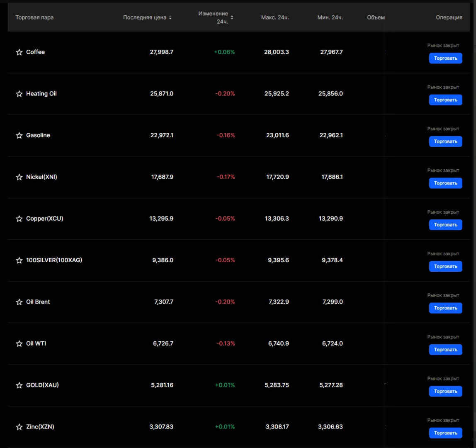This screenshot has width=476, height=448.
Task: Click Торговать for Nickel(XNI)
Action: 445,183
